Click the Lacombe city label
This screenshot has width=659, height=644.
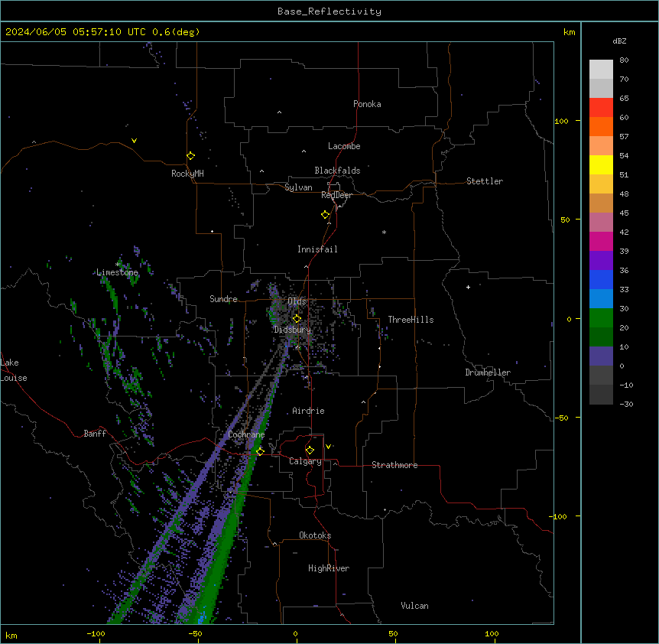(x=344, y=146)
